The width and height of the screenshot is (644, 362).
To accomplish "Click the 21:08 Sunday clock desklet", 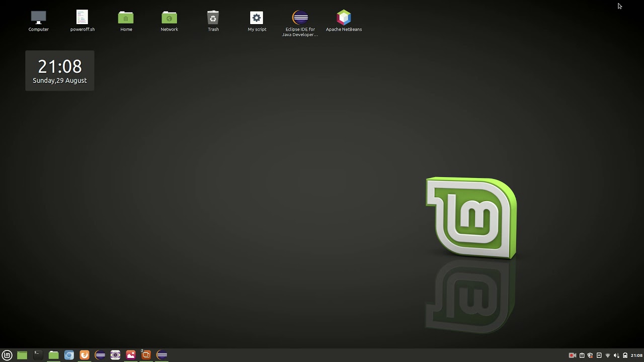I will [x=60, y=71].
